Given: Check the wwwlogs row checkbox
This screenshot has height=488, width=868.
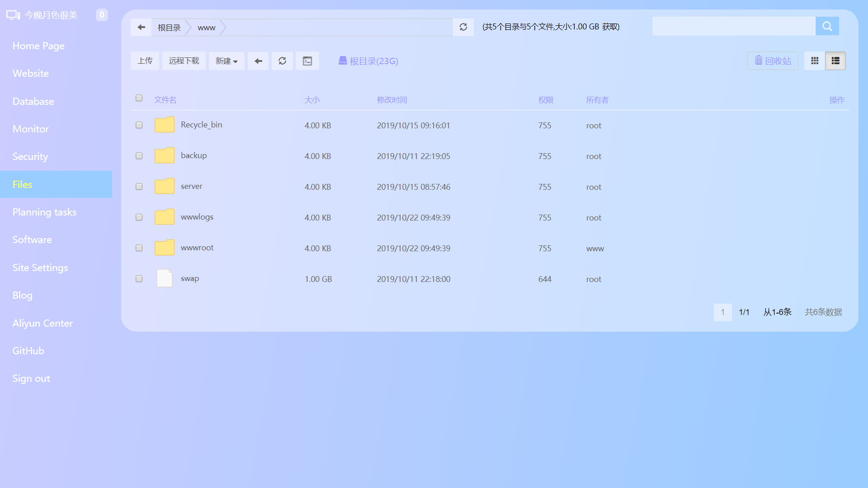Looking at the screenshot, I should [139, 217].
